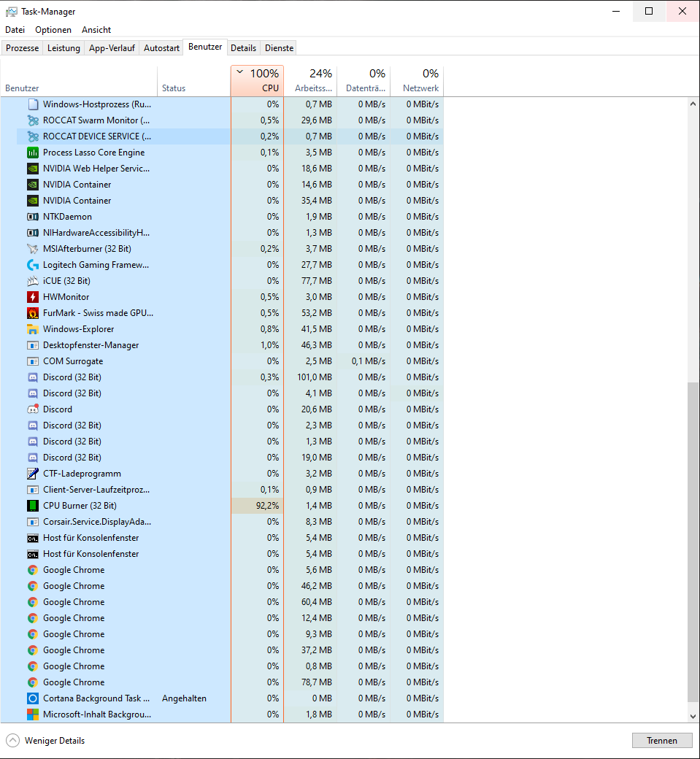Click the HWMonitor process icon
The width and height of the screenshot is (700, 759).
coord(32,297)
